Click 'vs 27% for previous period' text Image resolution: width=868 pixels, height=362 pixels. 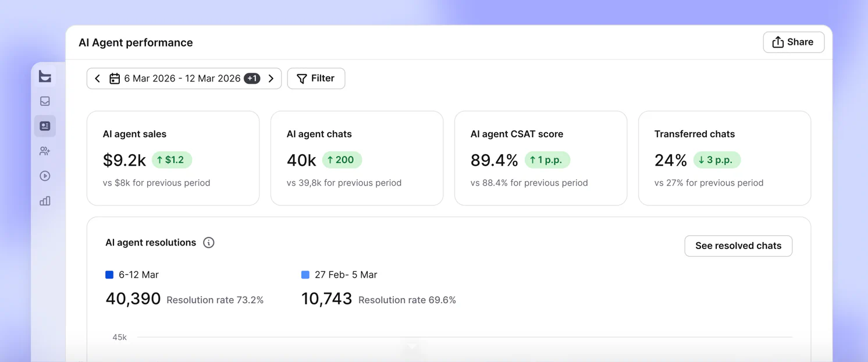tap(709, 183)
